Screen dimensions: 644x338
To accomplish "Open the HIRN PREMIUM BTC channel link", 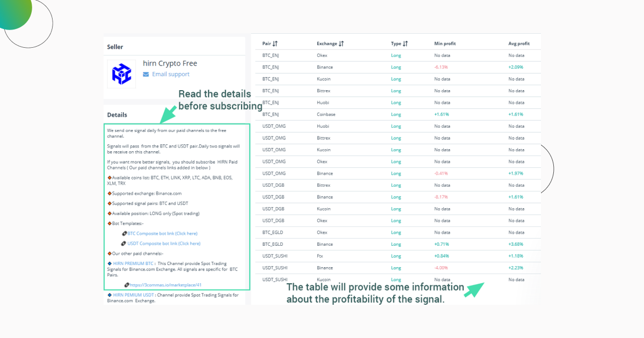I will (x=134, y=263).
